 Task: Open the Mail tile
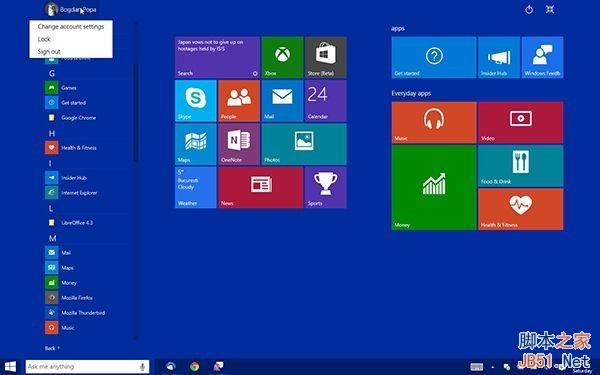(282, 101)
